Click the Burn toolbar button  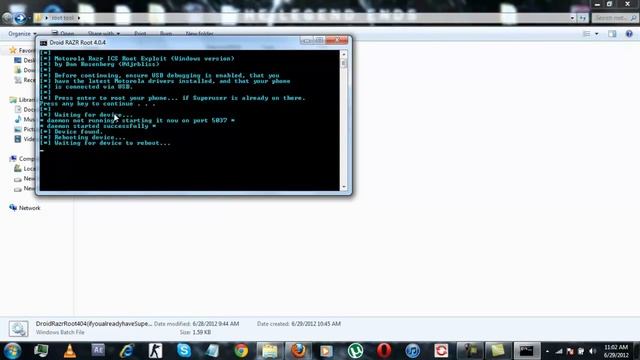click(x=166, y=33)
